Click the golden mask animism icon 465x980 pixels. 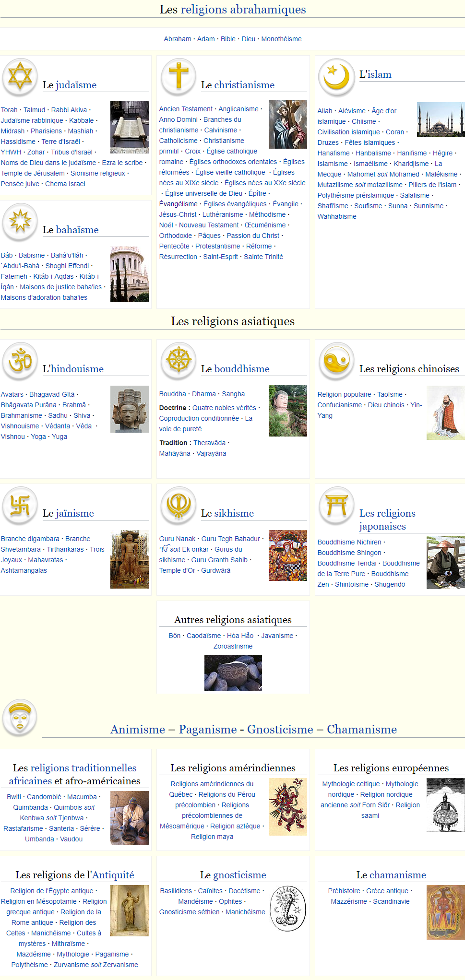(20, 718)
